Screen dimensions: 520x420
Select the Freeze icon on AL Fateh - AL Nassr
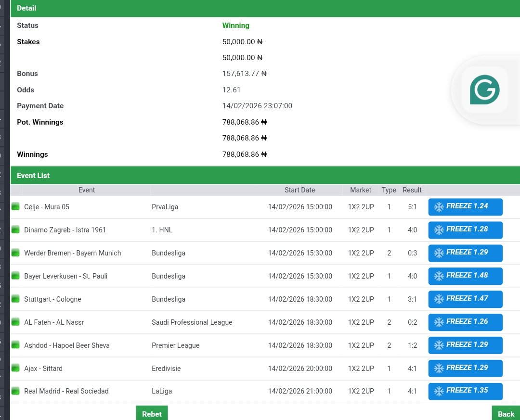439,322
